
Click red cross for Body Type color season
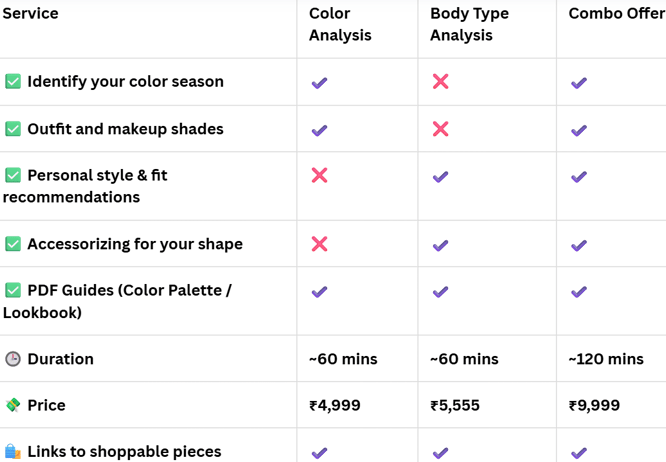click(x=440, y=82)
